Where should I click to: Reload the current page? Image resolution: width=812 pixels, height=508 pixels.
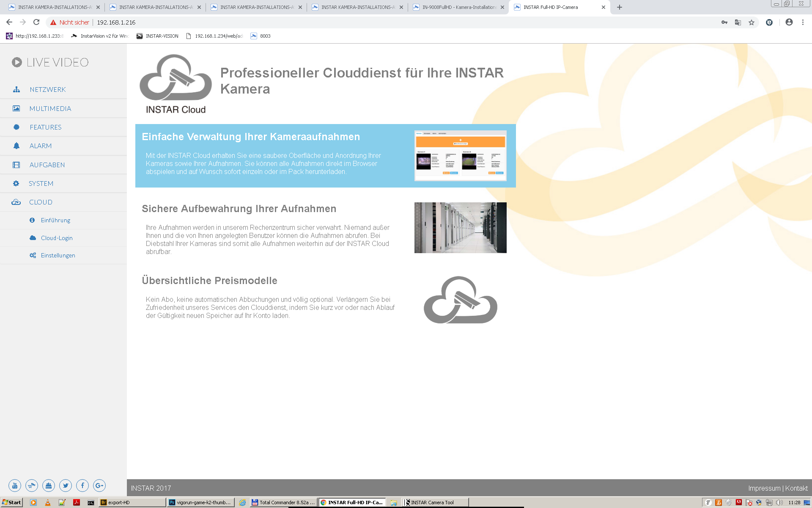coord(36,22)
